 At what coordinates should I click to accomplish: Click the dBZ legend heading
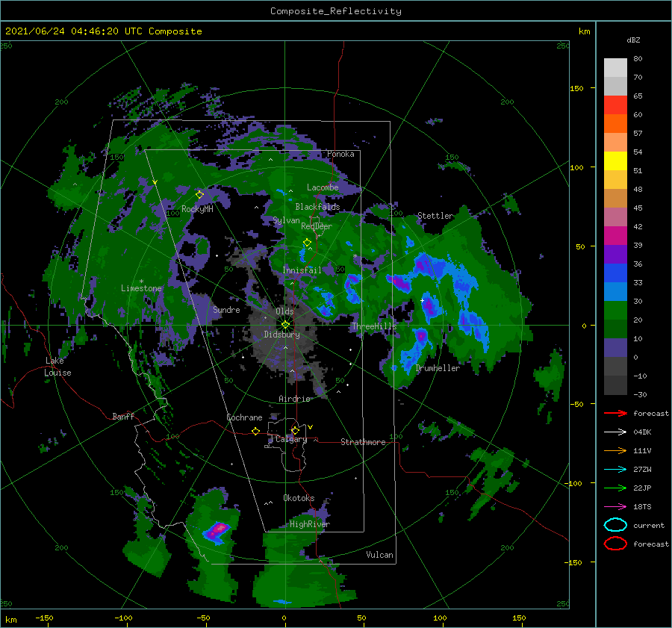pos(633,40)
